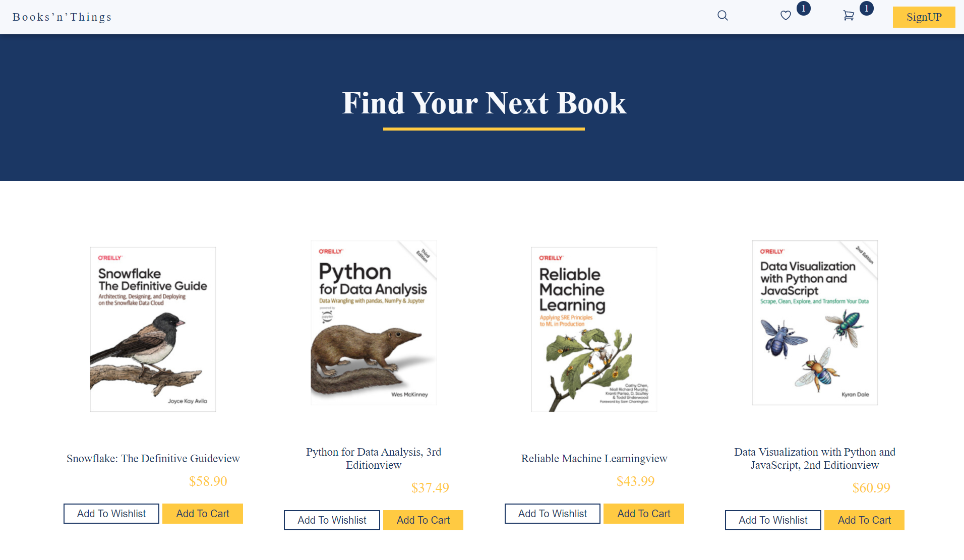Screen dimensions: 964x560
Task: Add Snowflake guide to cart
Action: pos(203,514)
